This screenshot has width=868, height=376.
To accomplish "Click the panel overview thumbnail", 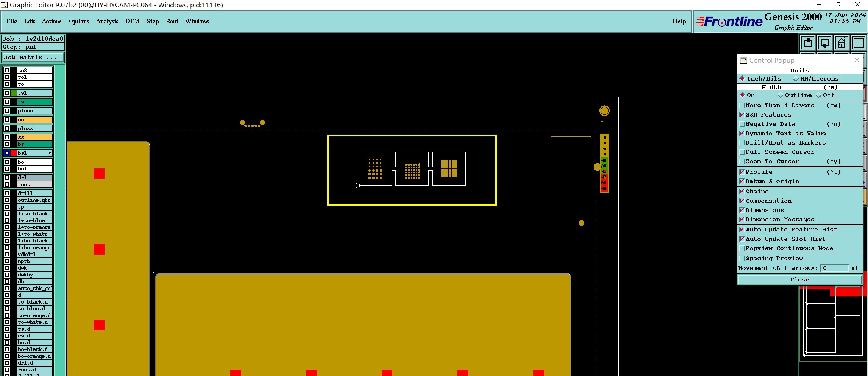I will click(x=833, y=324).
